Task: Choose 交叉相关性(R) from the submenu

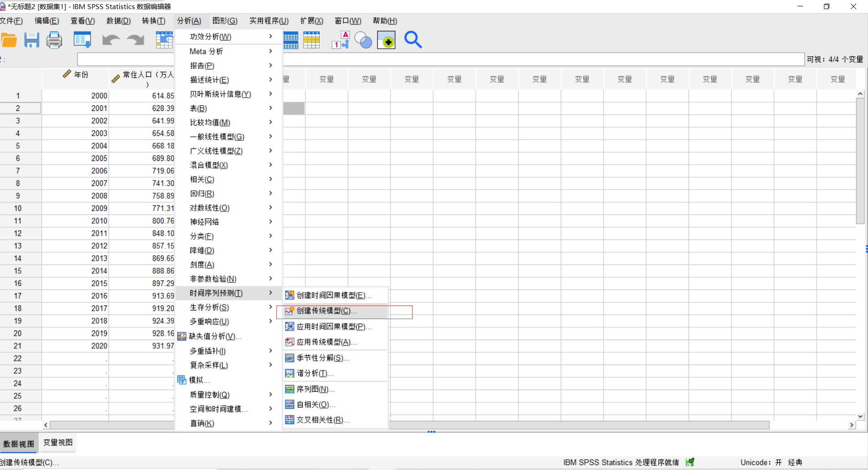Action: [335, 420]
